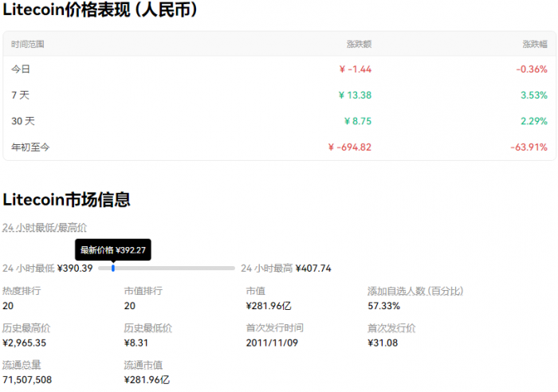Click the ¥31.08 value
This screenshot has width=558, height=392.
[x=383, y=343]
